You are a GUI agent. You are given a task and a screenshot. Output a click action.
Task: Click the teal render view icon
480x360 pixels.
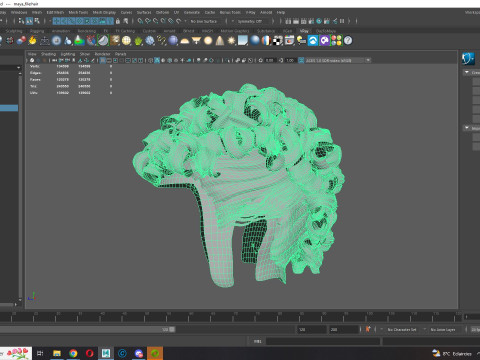tap(319, 21)
